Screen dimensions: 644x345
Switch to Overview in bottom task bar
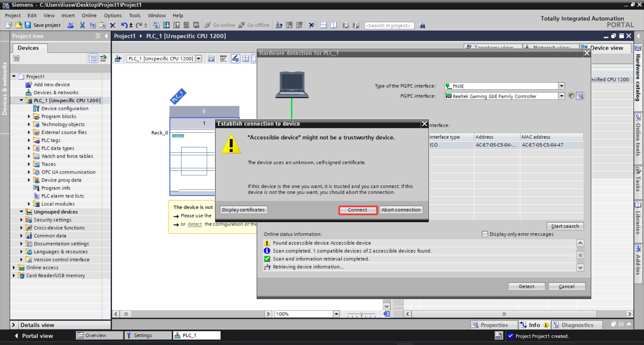(100, 335)
